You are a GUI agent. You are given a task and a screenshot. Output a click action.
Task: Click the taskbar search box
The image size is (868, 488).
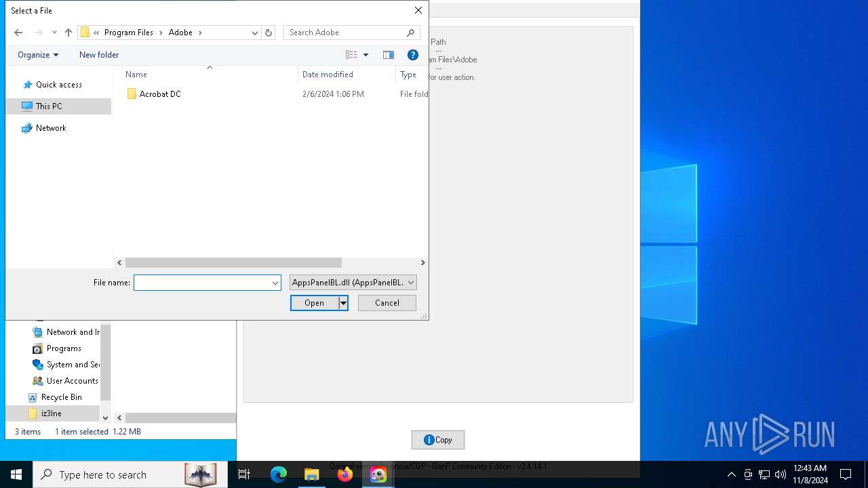(x=130, y=474)
